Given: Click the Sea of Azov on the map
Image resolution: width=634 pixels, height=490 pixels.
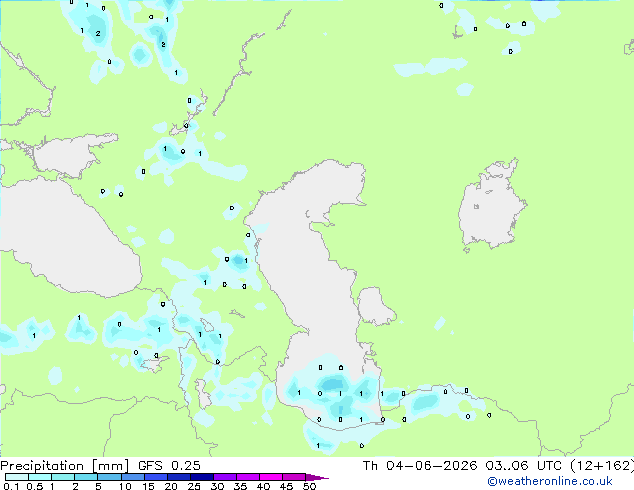Looking at the screenshot, I should pos(69,156).
